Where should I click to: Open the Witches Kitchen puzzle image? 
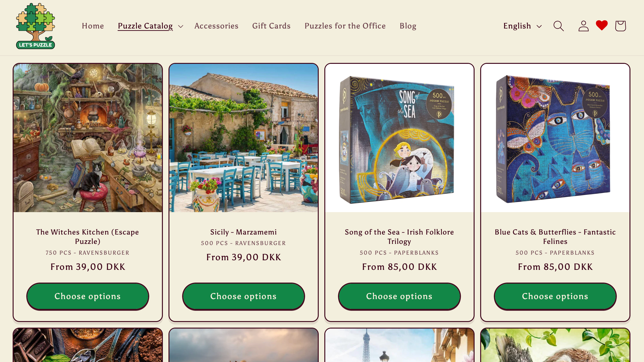88,138
